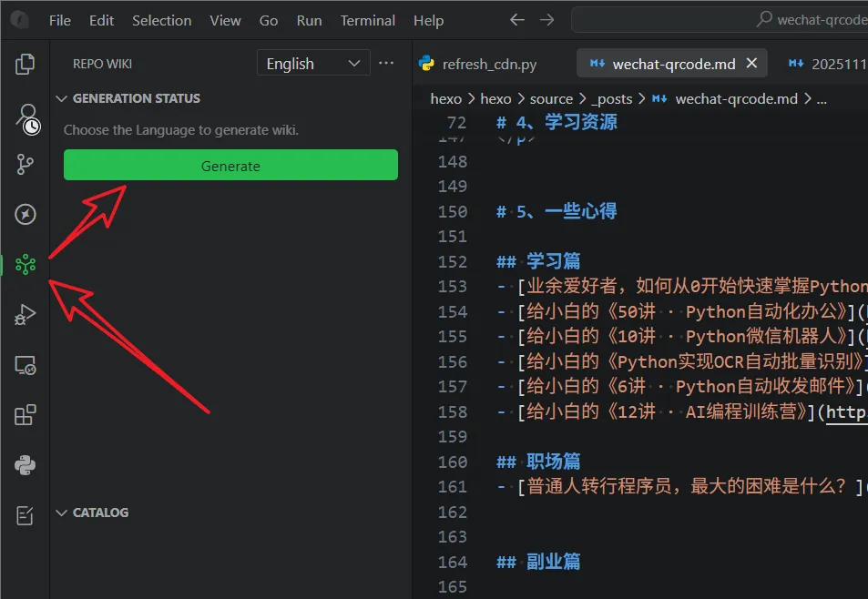Screen dimensions: 868x599
Task: Expand the CATALOG section
Action: [61, 512]
